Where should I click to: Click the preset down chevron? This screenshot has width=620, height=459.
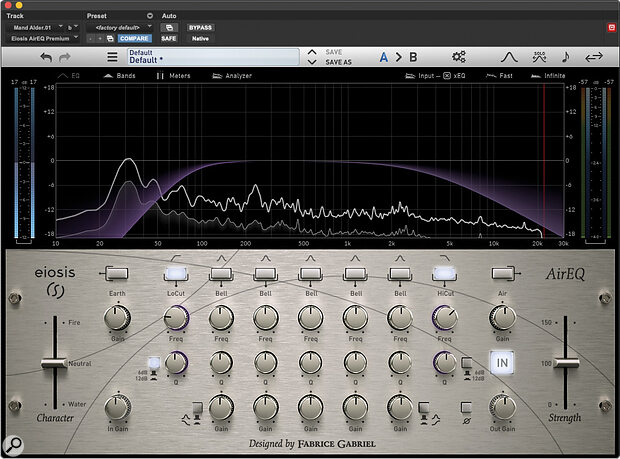[x=312, y=62]
